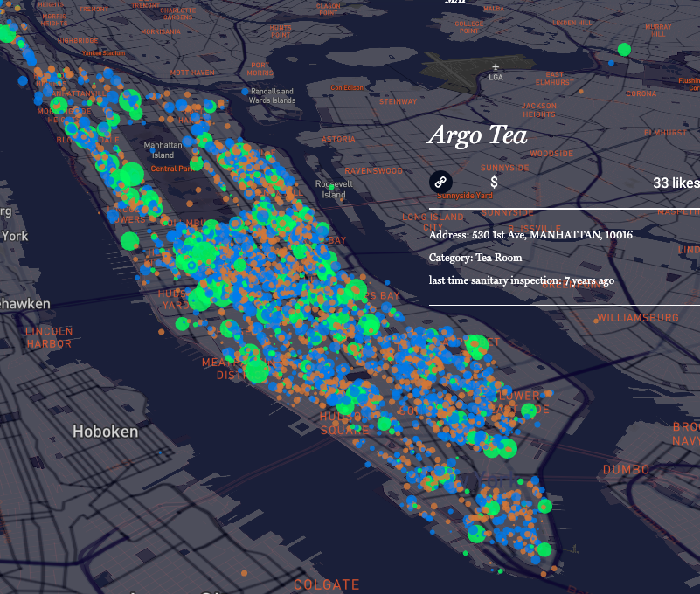Image resolution: width=700 pixels, height=594 pixels.
Task: Click the LGA airport plane icon
Action: click(x=496, y=67)
